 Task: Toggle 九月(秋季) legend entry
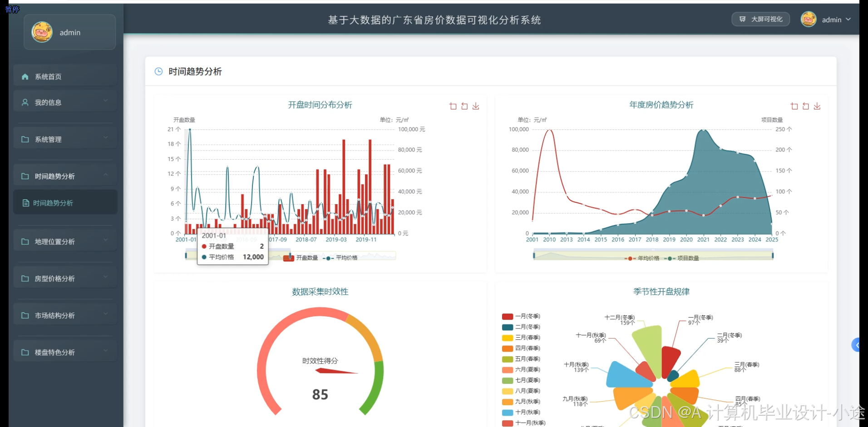click(521, 402)
